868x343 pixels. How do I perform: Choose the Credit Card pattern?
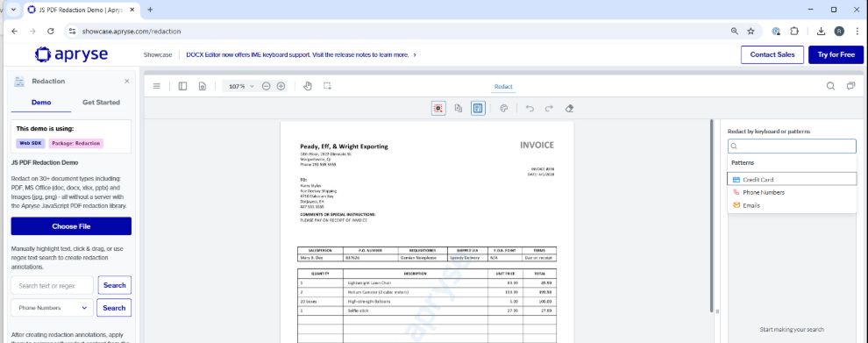coord(793,180)
